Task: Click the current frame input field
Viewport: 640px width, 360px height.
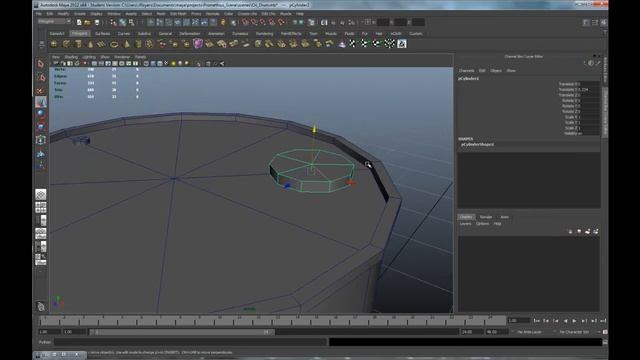Action: click(x=519, y=321)
